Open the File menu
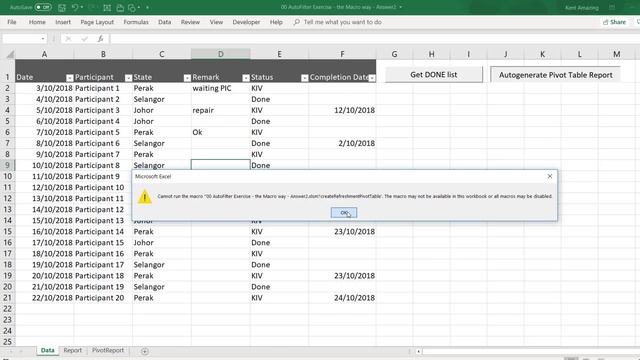 [12, 22]
